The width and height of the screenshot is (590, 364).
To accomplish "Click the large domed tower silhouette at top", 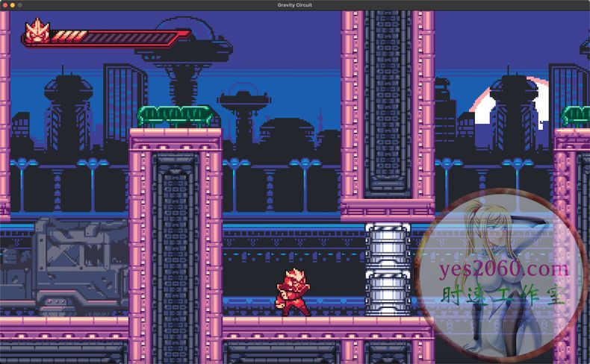I will pyautogui.click(x=184, y=52).
